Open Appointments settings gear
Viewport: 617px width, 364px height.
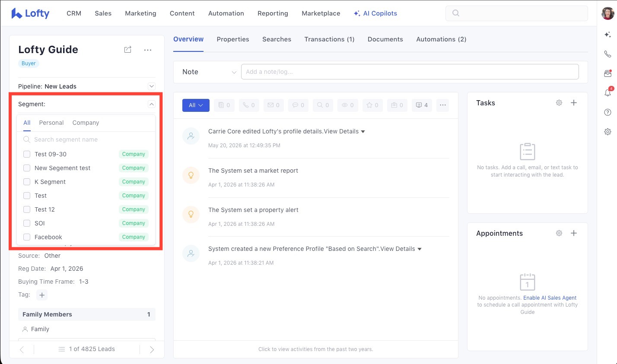(x=559, y=233)
